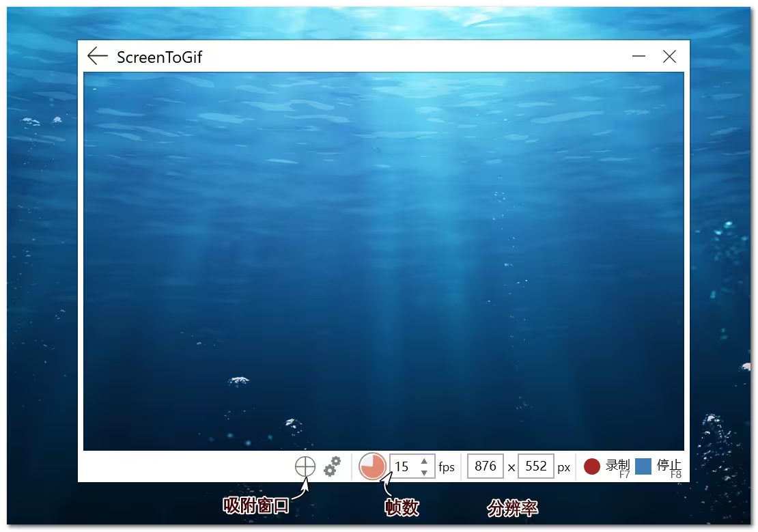Click the snap-to-window crosshair icon
This screenshot has width=758, height=532.
click(305, 466)
